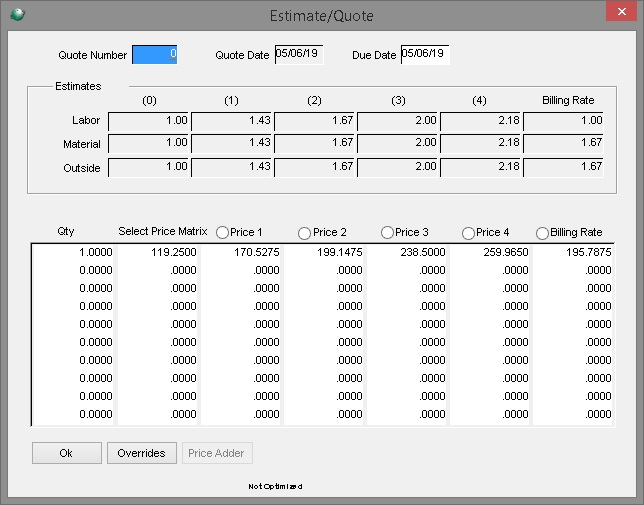Select the Price 4 cell 259.9650
This screenshot has height=505, width=644.
pos(489,252)
